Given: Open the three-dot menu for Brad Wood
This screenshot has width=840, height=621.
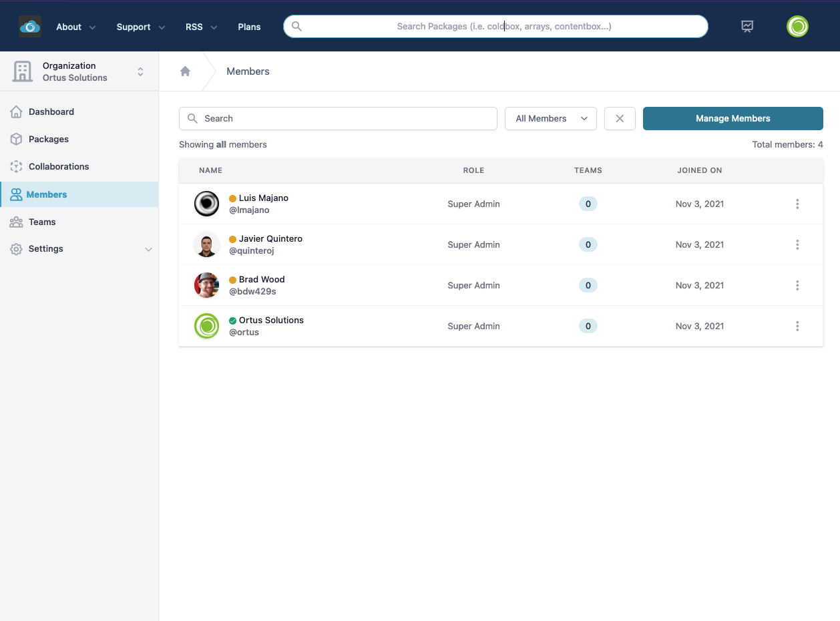Looking at the screenshot, I should click(x=797, y=286).
